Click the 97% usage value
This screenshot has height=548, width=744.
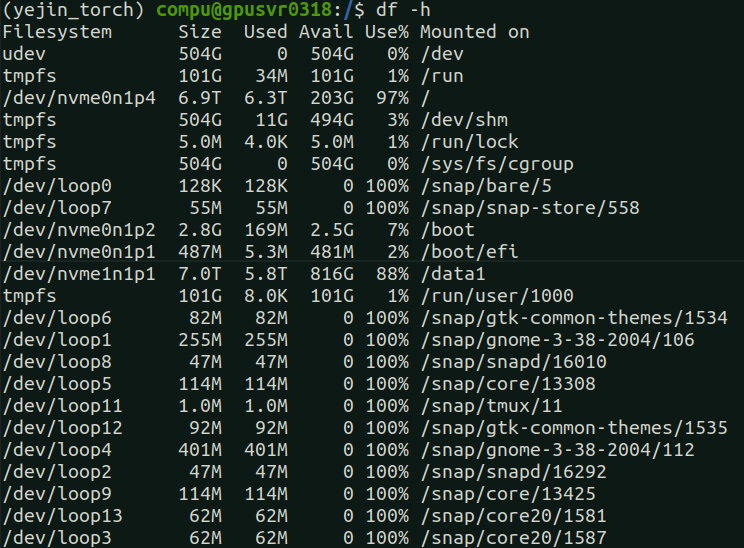(392, 98)
